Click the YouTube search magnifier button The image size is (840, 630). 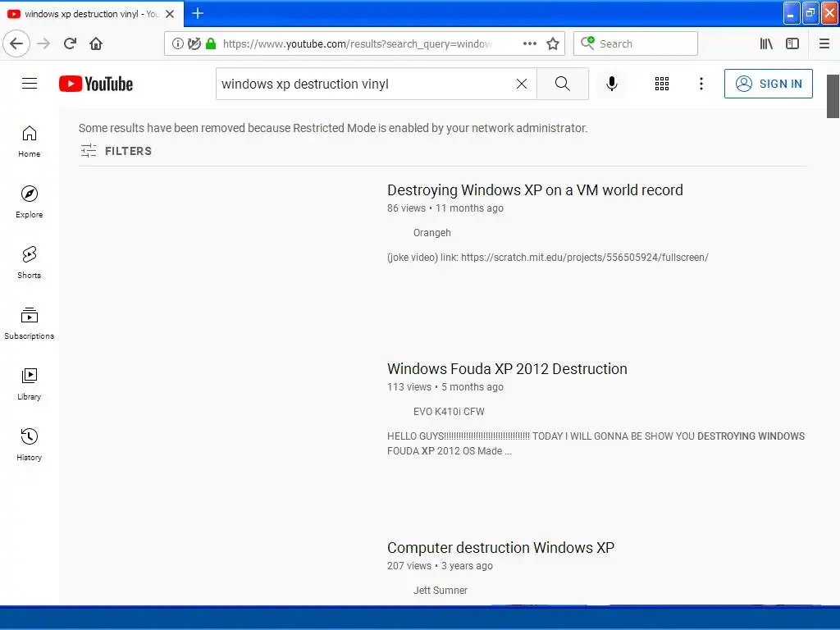(563, 84)
